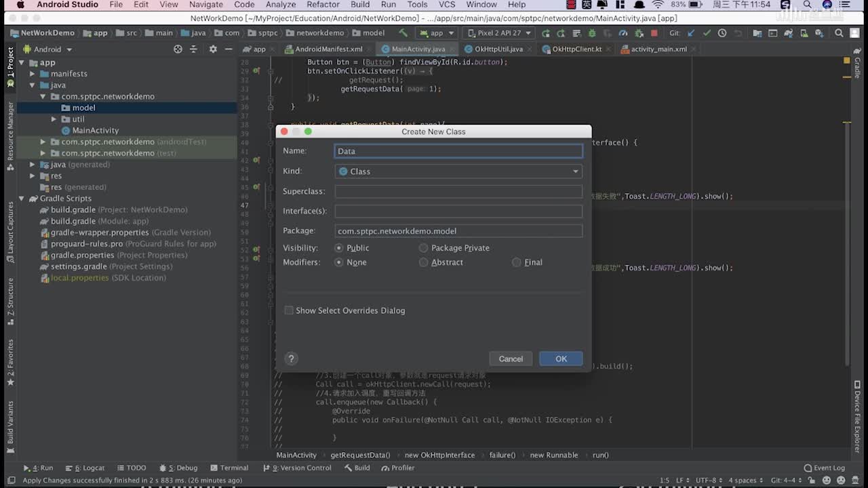Select the Final modifier radio button
This screenshot has height=488, width=868.
517,262
